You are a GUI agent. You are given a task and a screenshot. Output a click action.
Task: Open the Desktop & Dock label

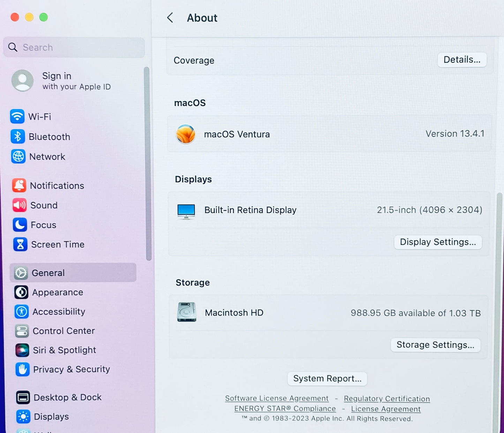(x=68, y=397)
